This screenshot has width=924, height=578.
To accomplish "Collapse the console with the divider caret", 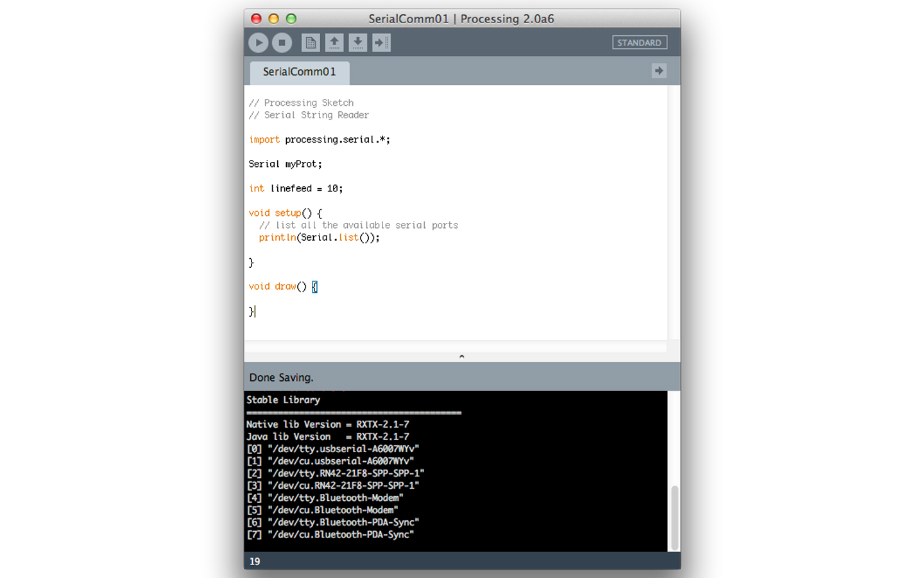I will [461, 356].
